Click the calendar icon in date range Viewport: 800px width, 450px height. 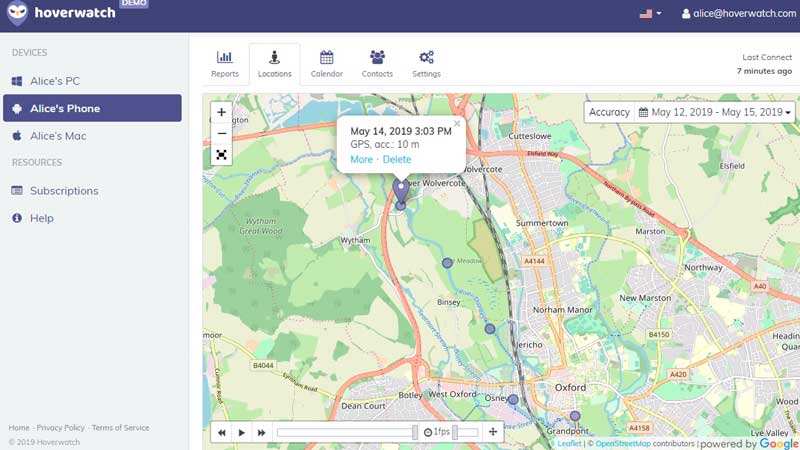coord(643,112)
